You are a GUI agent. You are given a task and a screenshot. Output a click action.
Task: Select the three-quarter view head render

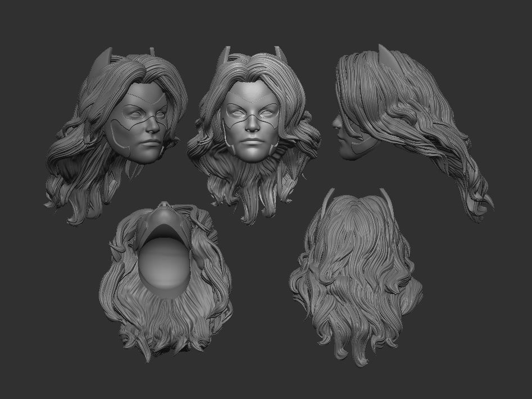pos(116,137)
